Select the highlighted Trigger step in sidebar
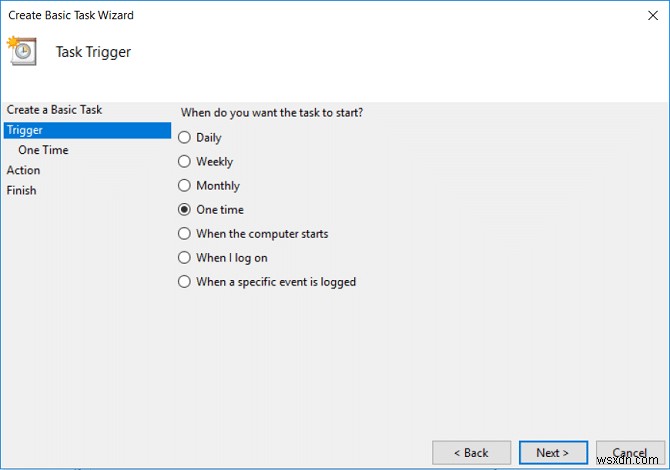The image size is (670, 470). [23, 130]
